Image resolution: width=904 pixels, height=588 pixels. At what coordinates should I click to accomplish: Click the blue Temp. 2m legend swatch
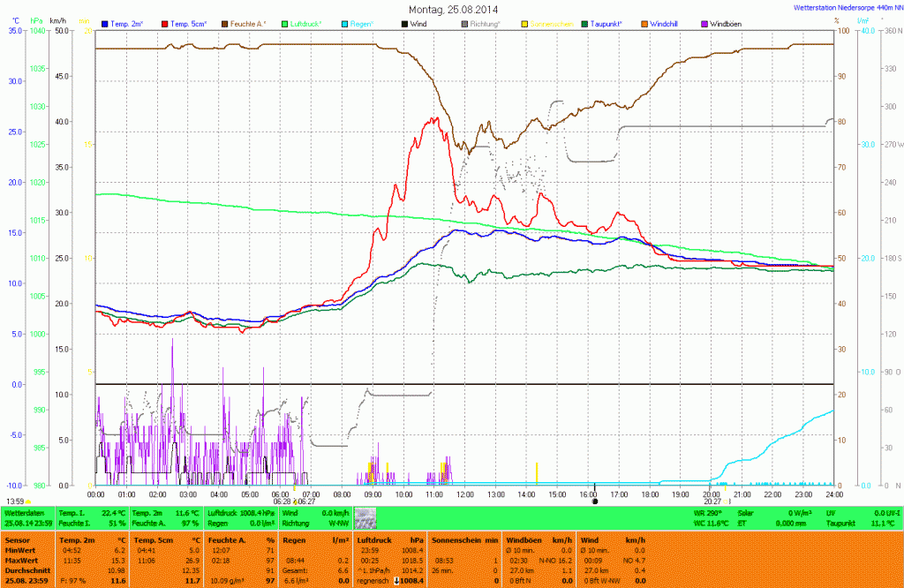(x=105, y=23)
